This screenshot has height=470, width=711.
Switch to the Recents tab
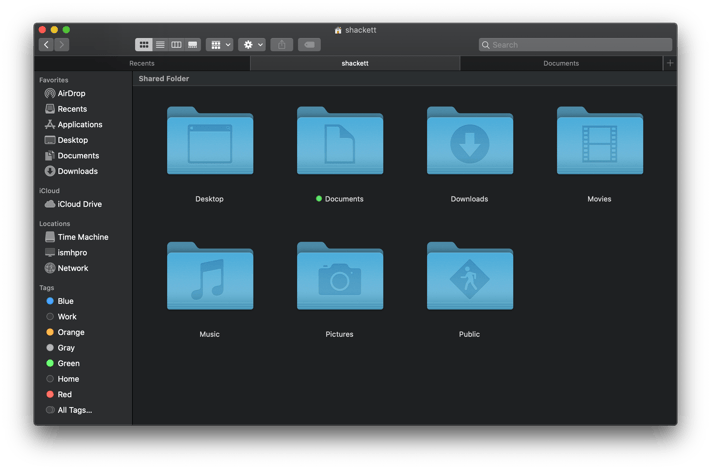[142, 63]
